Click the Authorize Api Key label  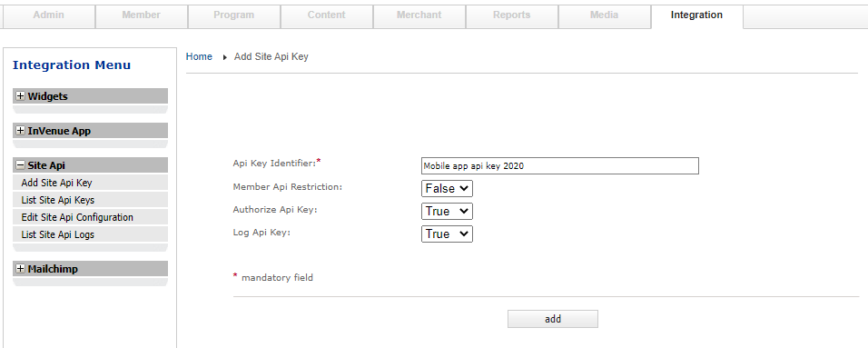pyautogui.click(x=274, y=210)
